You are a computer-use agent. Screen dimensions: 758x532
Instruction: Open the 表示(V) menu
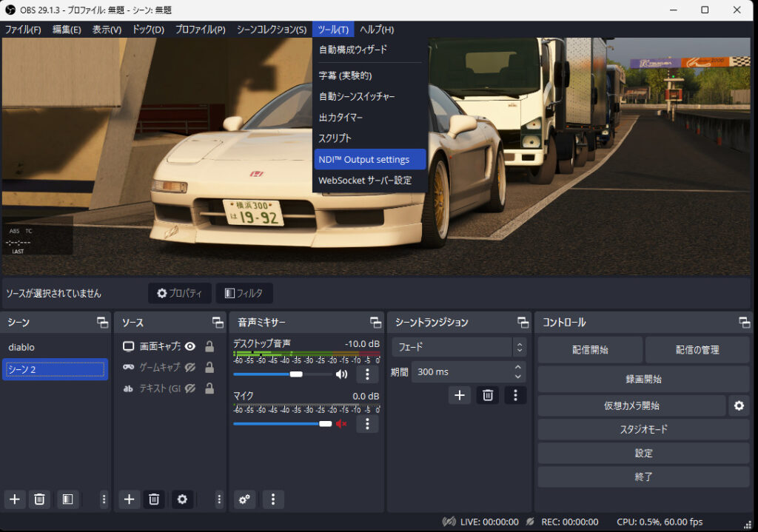[x=107, y=30]
